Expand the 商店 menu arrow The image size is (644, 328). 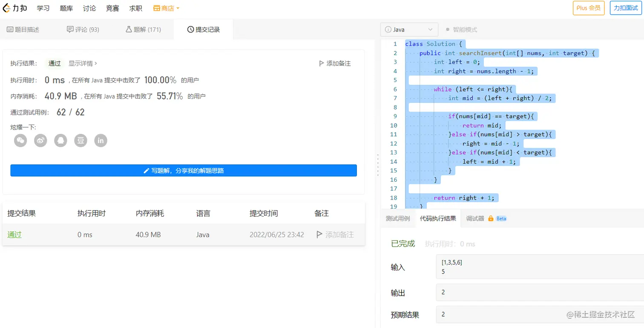[178, 8]
